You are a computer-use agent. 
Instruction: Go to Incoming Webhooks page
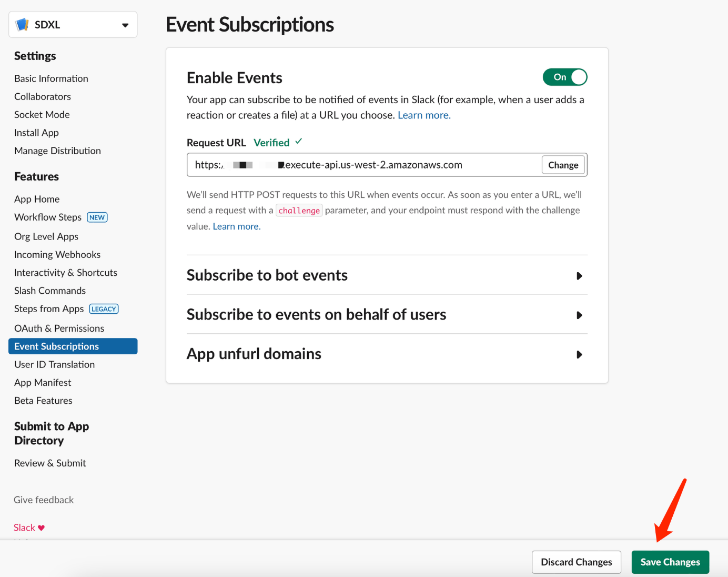[57, 254]
